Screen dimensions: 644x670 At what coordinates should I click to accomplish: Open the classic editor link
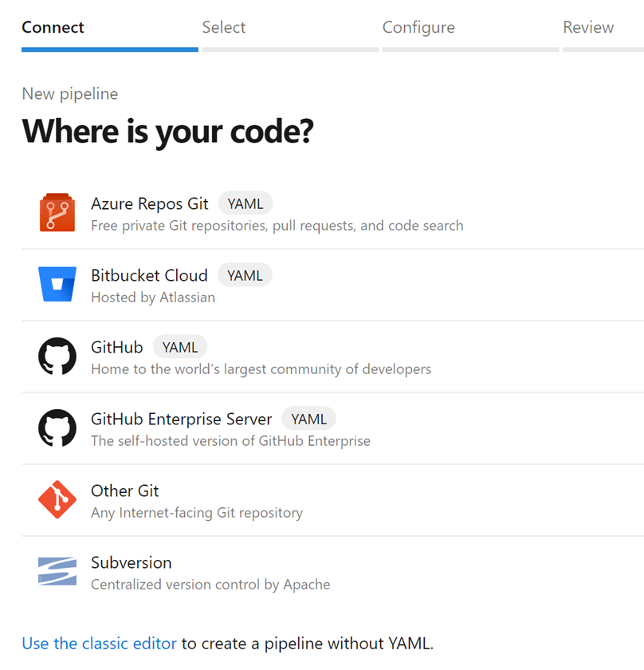click(99, 643)
